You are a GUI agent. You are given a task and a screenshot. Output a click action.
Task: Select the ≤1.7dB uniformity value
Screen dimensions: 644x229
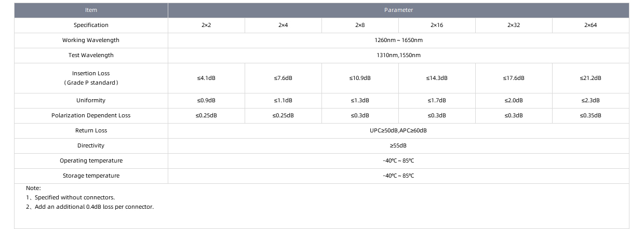tap(437, 101)
